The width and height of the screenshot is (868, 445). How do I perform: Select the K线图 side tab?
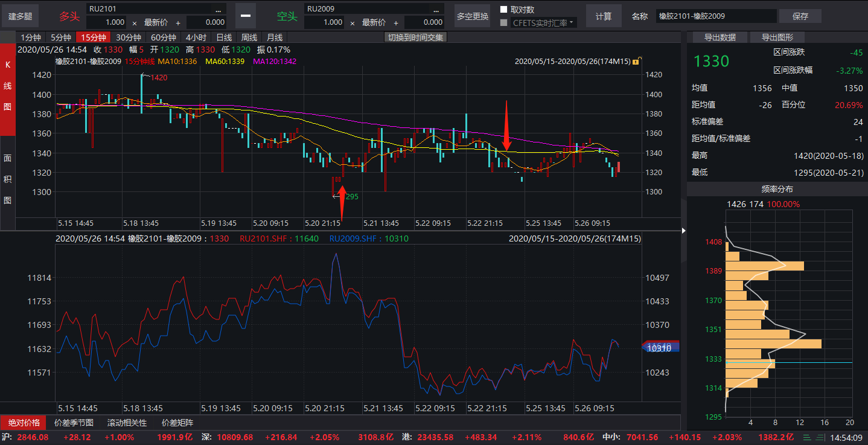click(x=8, y=88)
